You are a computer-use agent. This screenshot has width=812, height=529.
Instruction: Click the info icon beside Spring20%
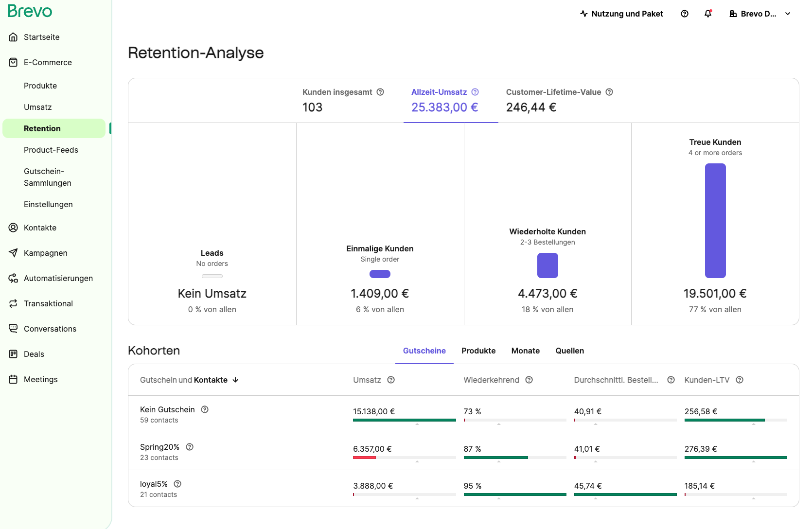click(190, 447)
